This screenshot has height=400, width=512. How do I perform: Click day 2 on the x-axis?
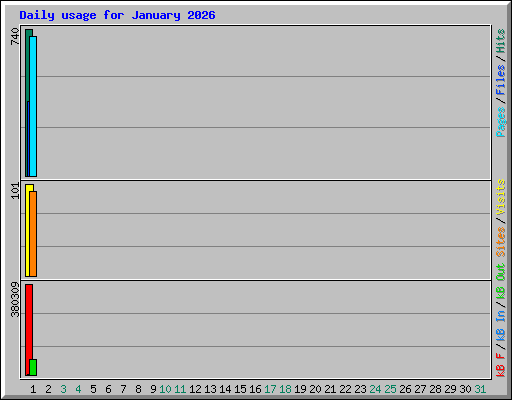(48, 389)
